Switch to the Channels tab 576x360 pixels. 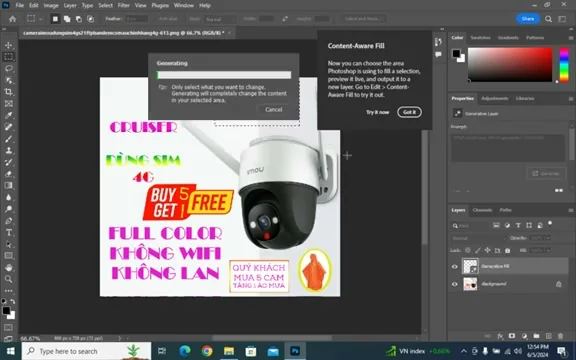[482, 210]
